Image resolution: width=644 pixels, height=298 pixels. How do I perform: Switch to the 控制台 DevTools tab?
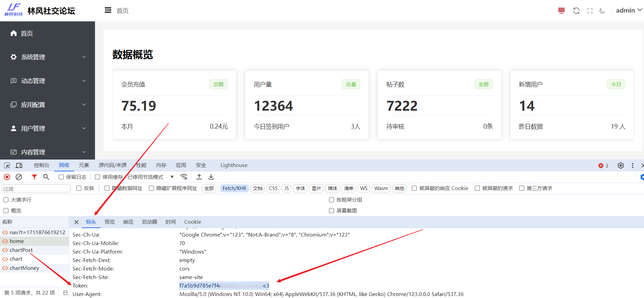click(x=41, y=165)
